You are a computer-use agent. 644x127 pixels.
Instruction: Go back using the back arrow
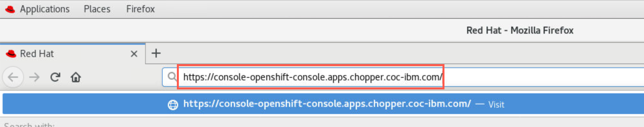[x=13, y=77]
